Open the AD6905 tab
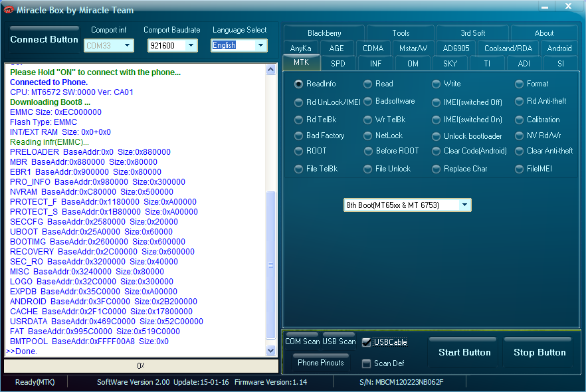Viewport: 586px width, 392px height. point(456,49)
